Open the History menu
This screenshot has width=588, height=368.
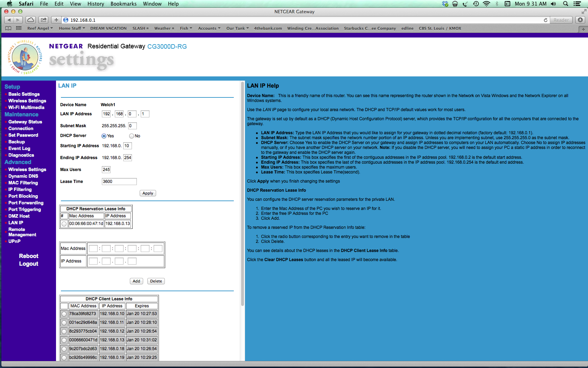coord(96,4)
